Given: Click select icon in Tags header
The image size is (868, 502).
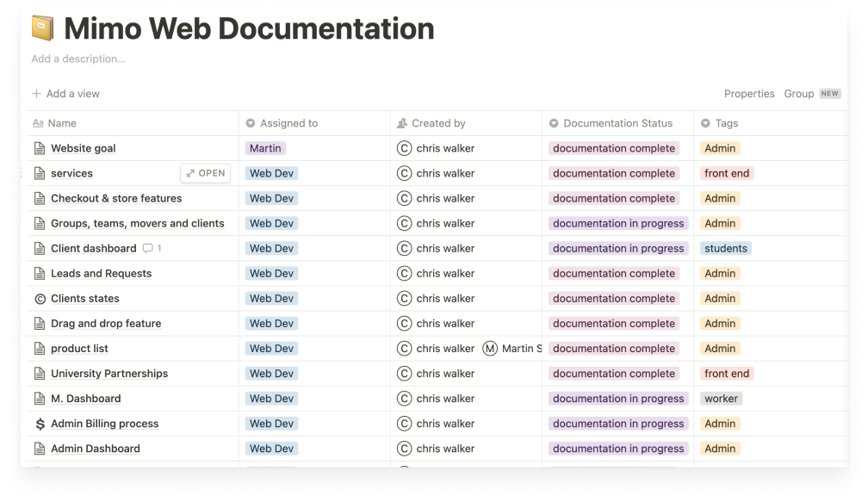Looking at the screenshot, I should coord(705,123).
